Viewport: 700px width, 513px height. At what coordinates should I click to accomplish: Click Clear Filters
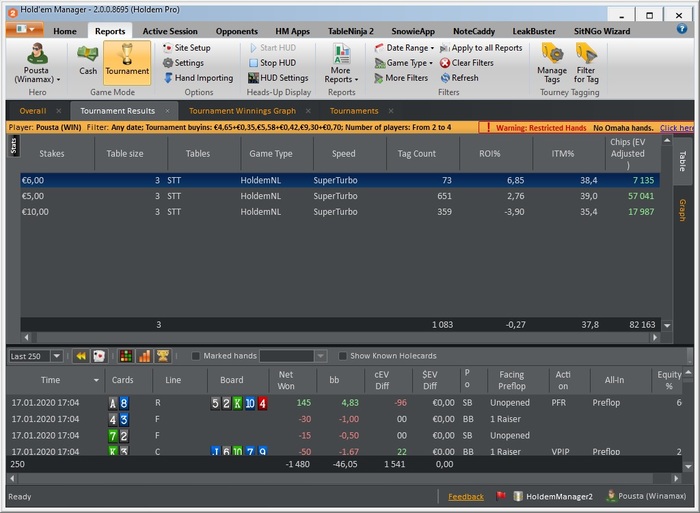pyautogui.click(x=467, y=63)
